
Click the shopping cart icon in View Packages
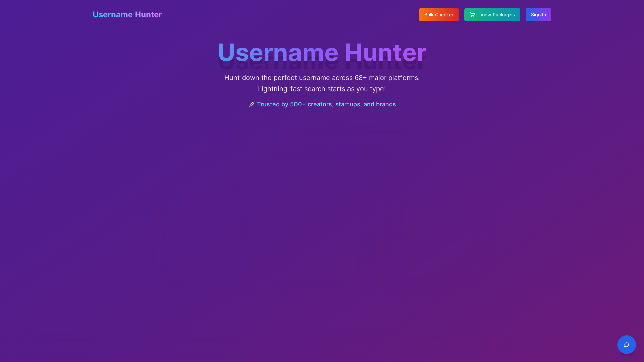[x=473, y=14]
